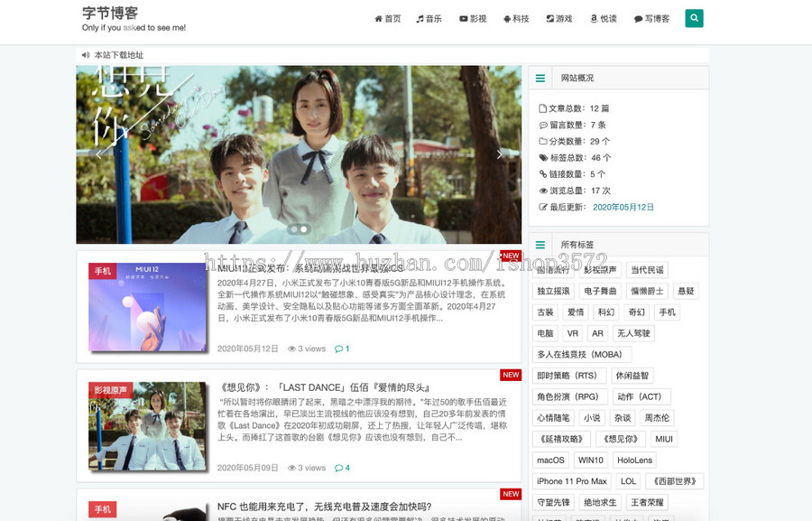Select the HoloLens tag
Image resolution: width=812 pixels, height=521 pixels.
pyautogui.click(x=634, y=461)
